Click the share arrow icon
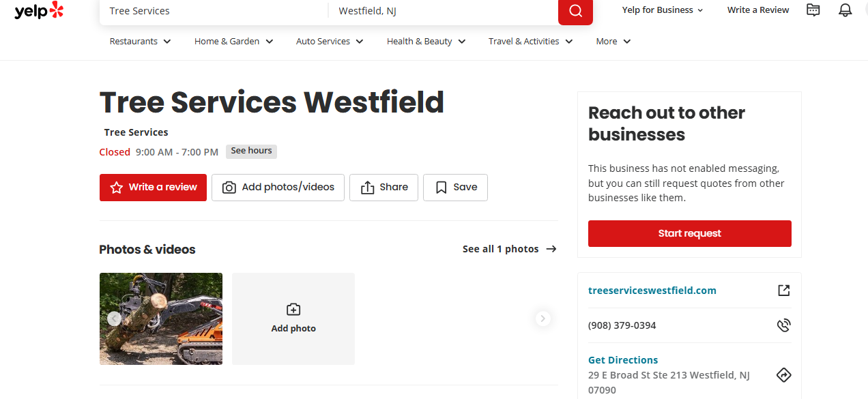The height and width of the screenshot is (399, 868). coord(368,188)
